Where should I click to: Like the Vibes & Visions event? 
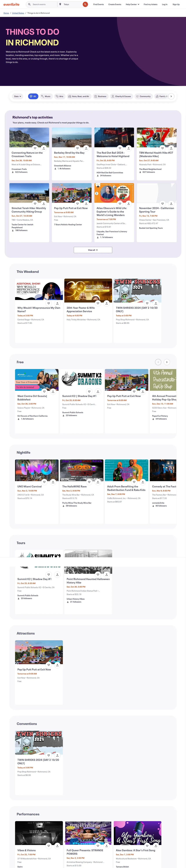pyautogui.click(x=49, y=845)
